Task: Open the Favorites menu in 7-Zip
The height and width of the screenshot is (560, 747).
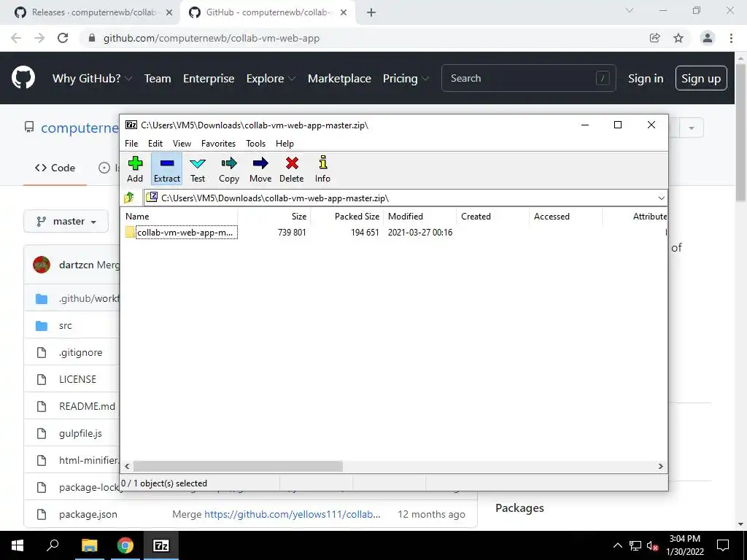Action: click(x=218, y=144)
